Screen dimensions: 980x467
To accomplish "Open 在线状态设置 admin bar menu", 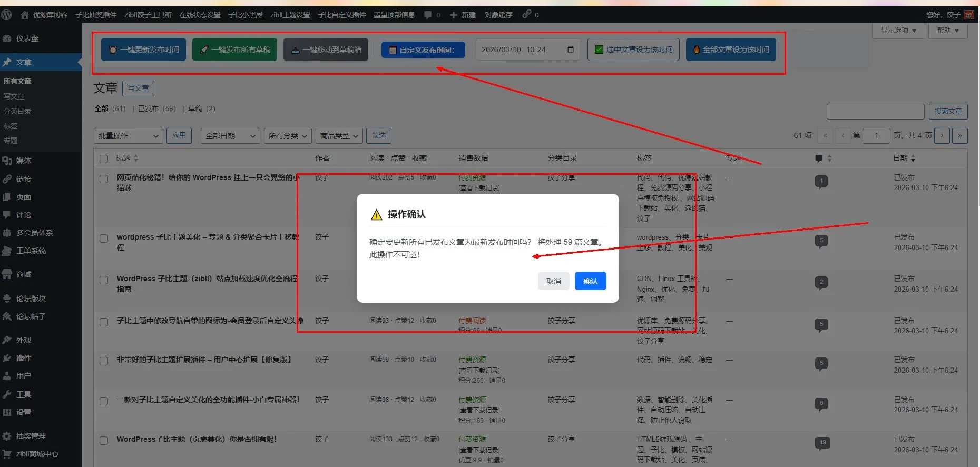I will tap(200, 15).
